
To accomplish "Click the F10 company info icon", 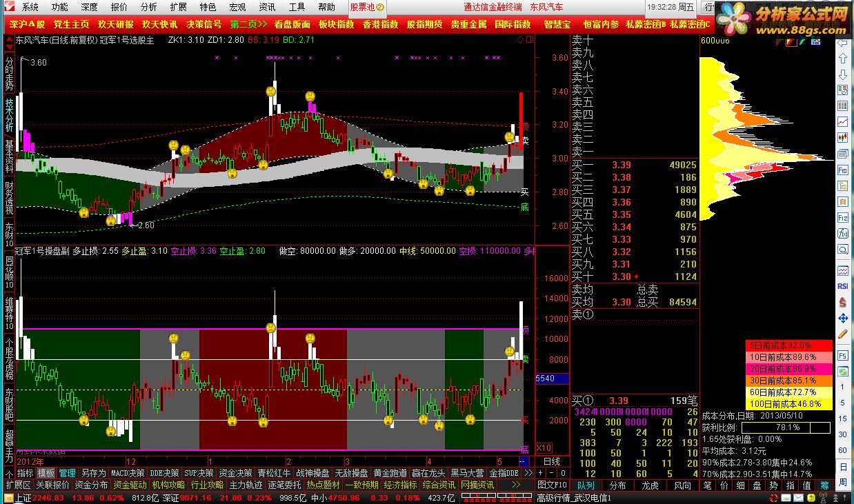I will [842, 170].
